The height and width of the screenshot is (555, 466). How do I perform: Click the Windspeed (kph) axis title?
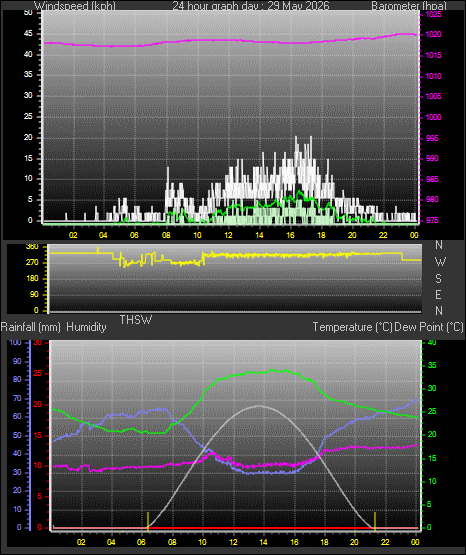point(75,6)
